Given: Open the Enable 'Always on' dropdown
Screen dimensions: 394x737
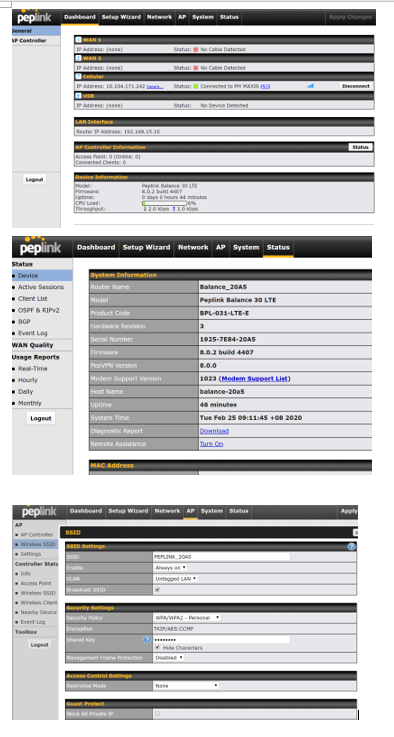Looking at the screenshot, I should (171, 568).
